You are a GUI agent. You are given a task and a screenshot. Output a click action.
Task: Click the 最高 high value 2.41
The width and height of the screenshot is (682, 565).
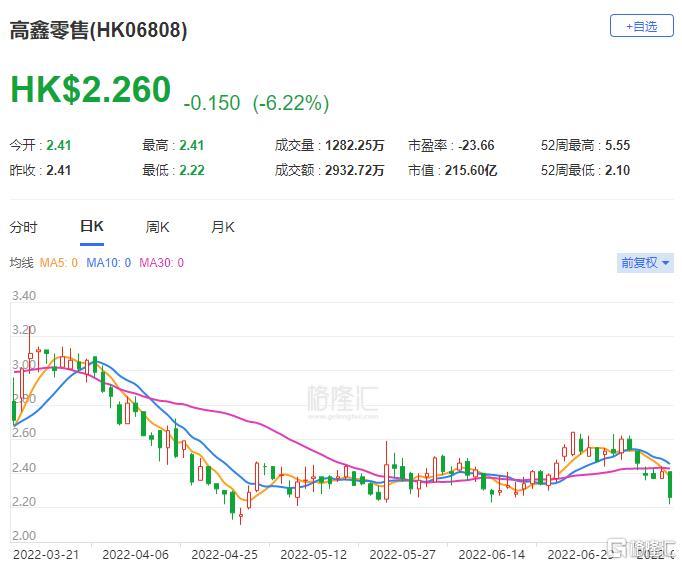click(192, 145)
